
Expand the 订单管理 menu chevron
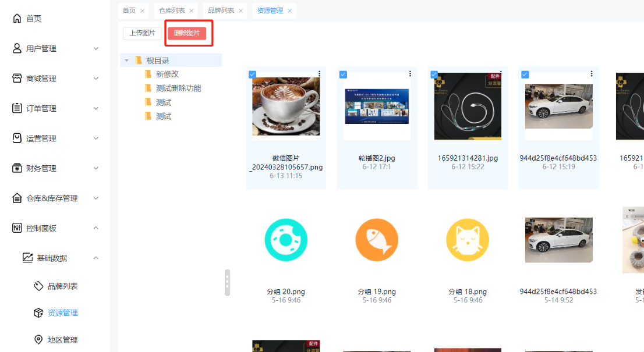coord(95,108)
